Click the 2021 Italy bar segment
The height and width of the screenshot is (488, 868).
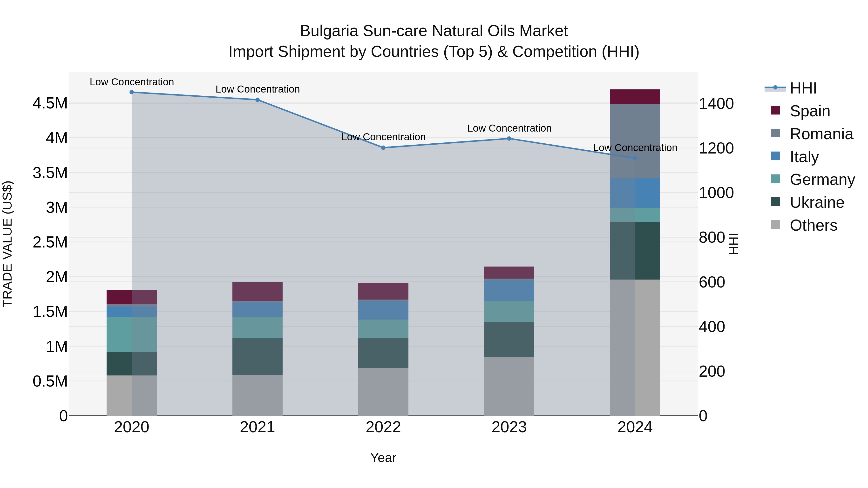coord(258,309)
